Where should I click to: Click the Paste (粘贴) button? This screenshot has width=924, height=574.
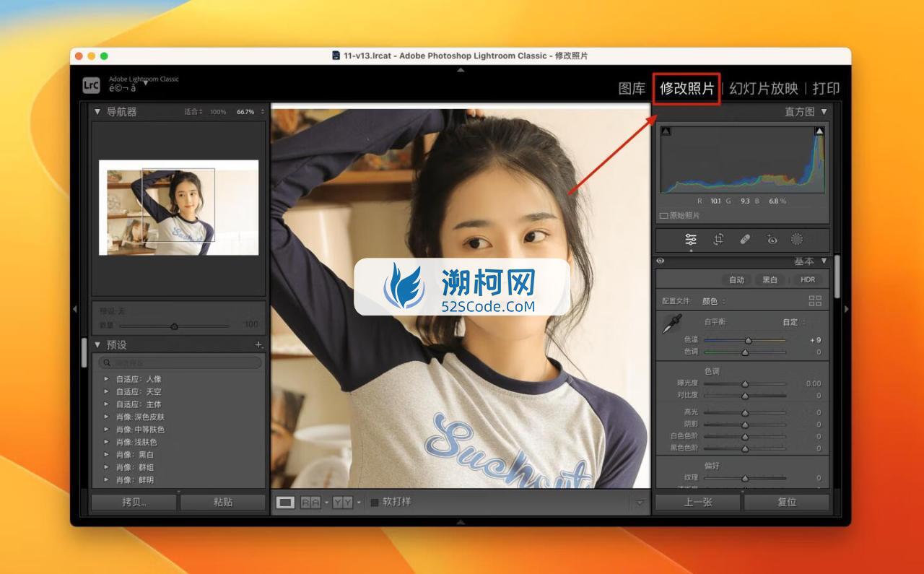point(223,502)
